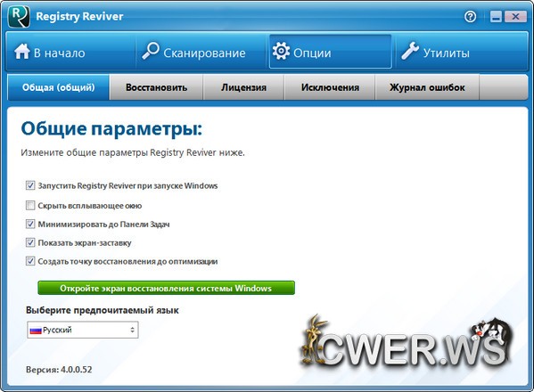Click the gear icon for Опции
The height and width of the screenshot is (392, 534).
(281, 51)
